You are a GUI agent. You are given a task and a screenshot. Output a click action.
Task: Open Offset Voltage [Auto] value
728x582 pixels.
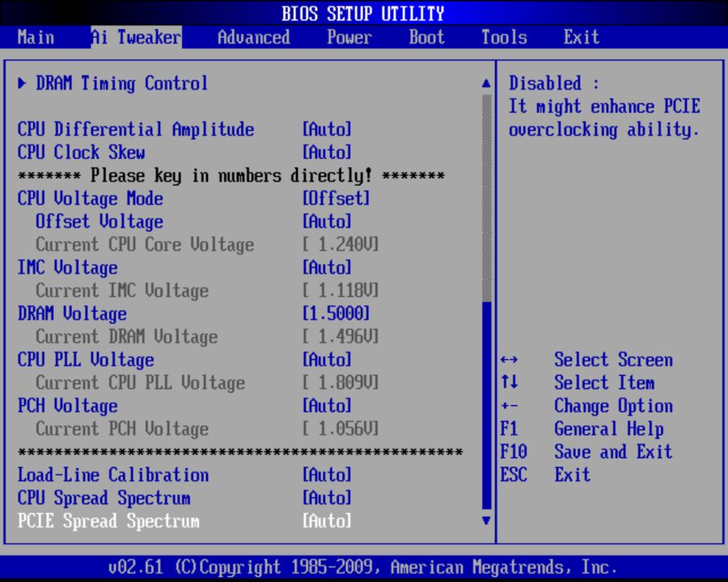coord(327,221)
